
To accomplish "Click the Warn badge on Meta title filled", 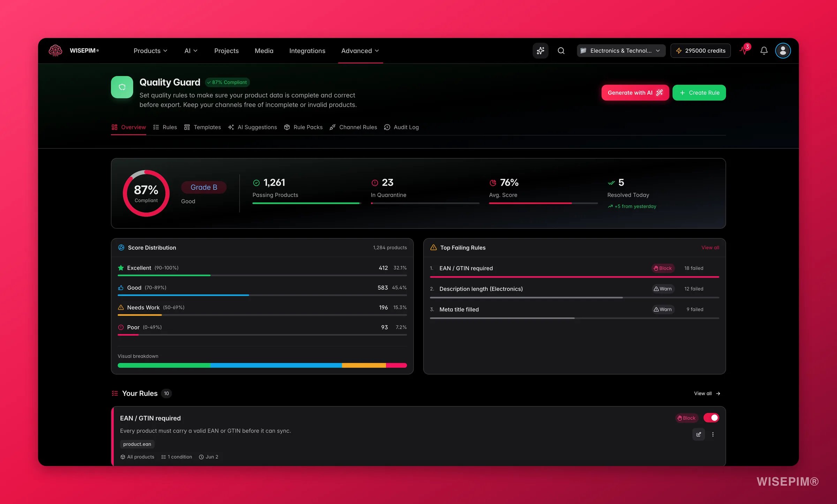I will (663, 309).
